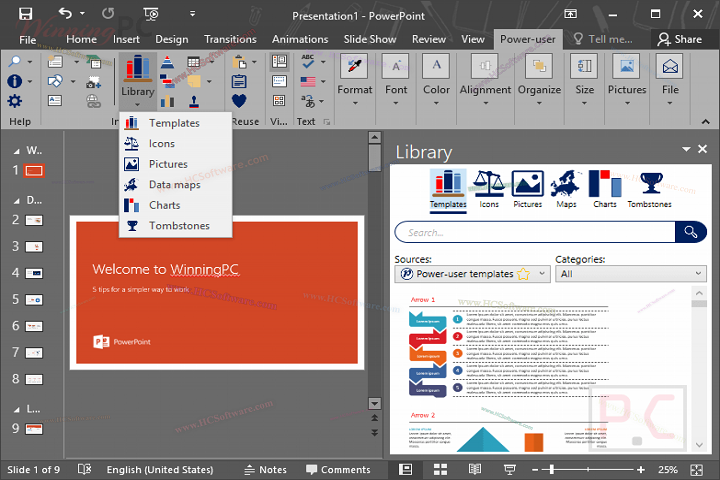
Task: Click the zoom in plus button
Action: (x=641, y=470)
